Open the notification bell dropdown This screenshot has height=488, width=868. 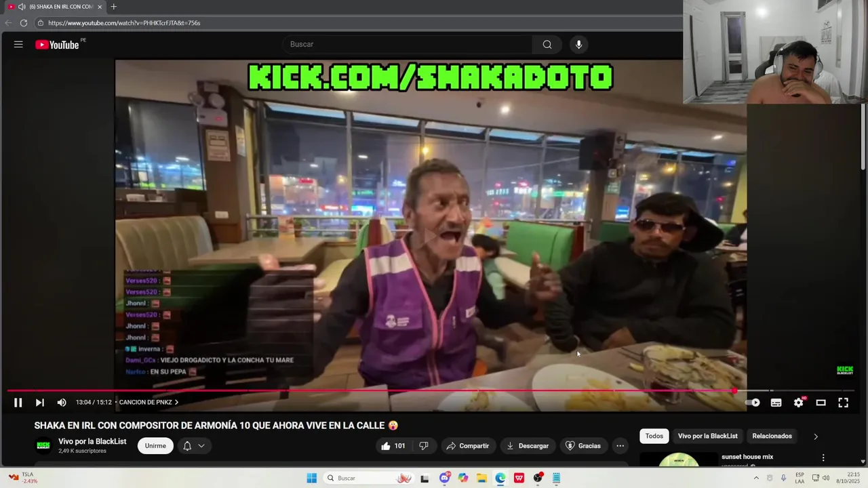click(193, 446)
